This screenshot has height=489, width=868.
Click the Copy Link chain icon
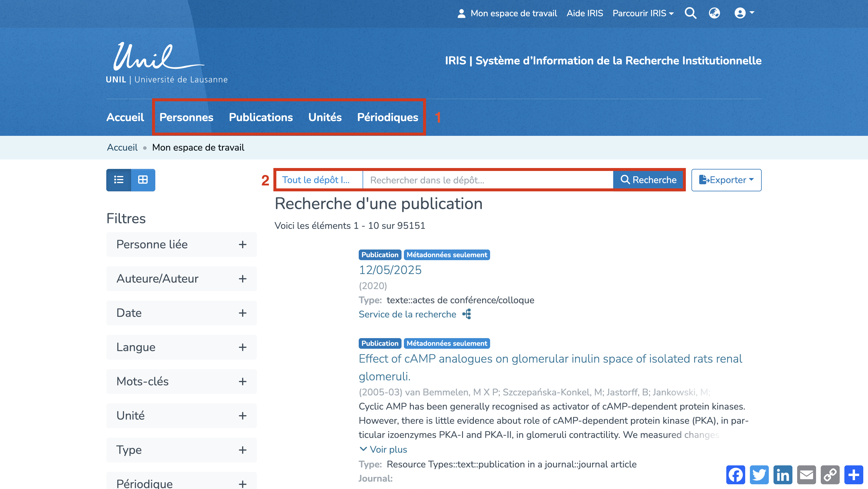tap(830, 475)
